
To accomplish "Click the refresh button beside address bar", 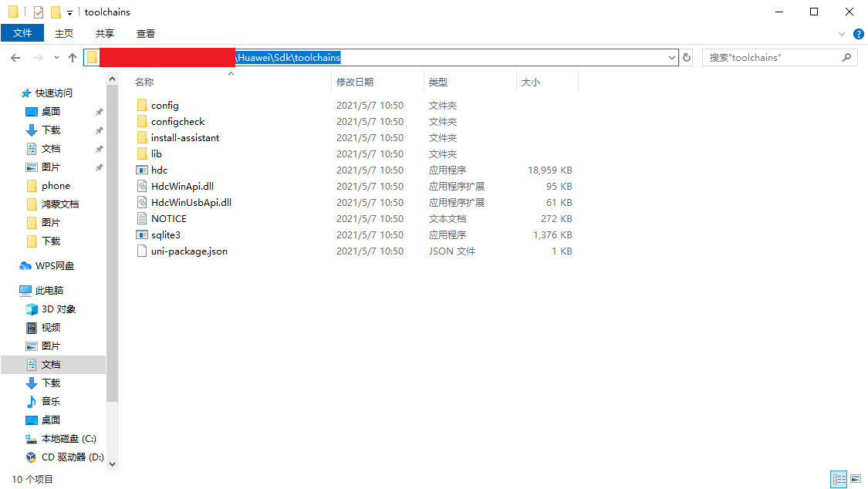I will coord(687,58).
